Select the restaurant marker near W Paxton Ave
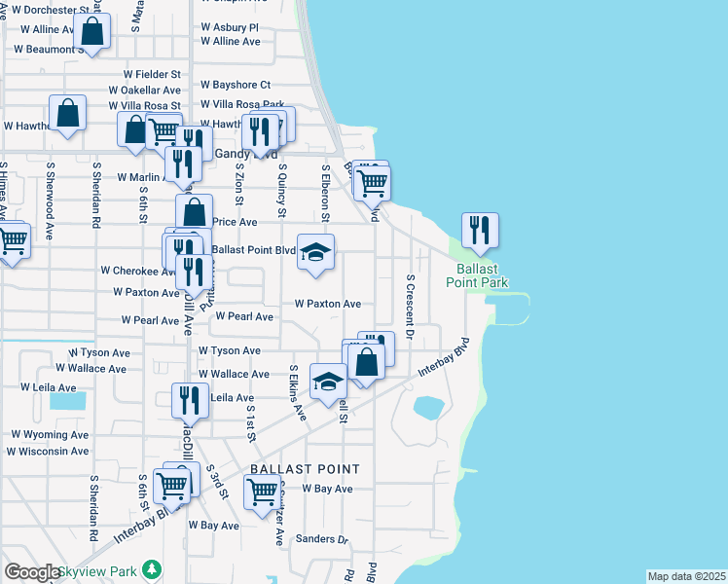 click(x=194, y=275)
